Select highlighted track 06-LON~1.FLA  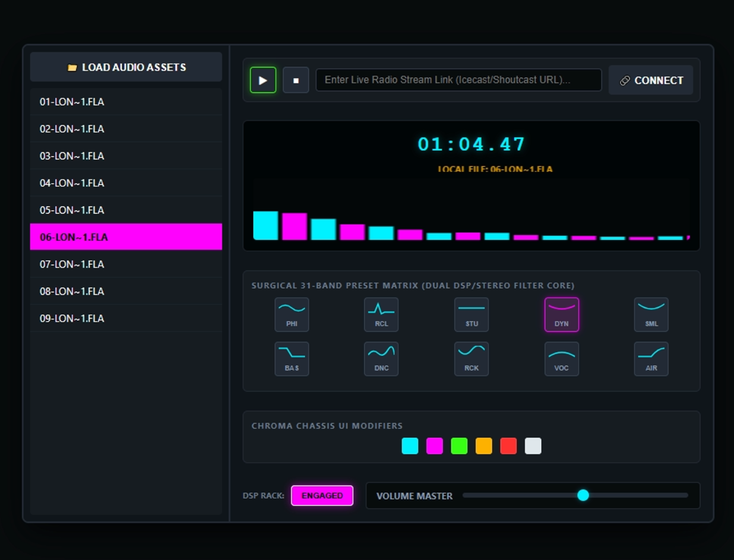pyautogui.click(x=126, y=237)
